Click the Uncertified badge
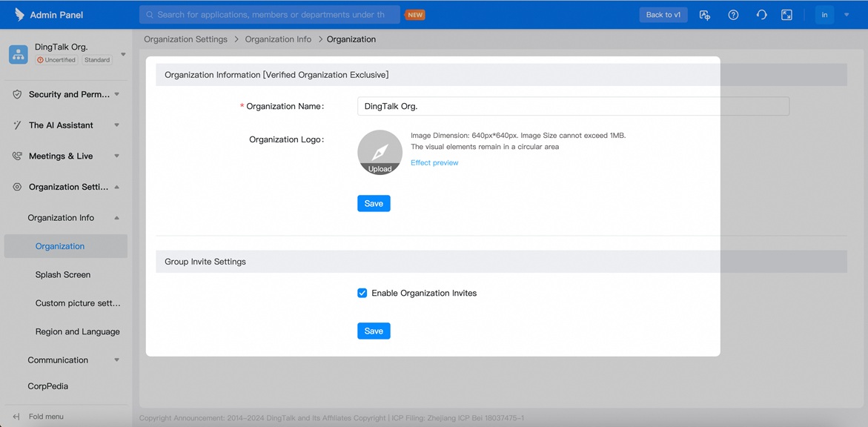868x427 pixels. click(x=56, y=60)
